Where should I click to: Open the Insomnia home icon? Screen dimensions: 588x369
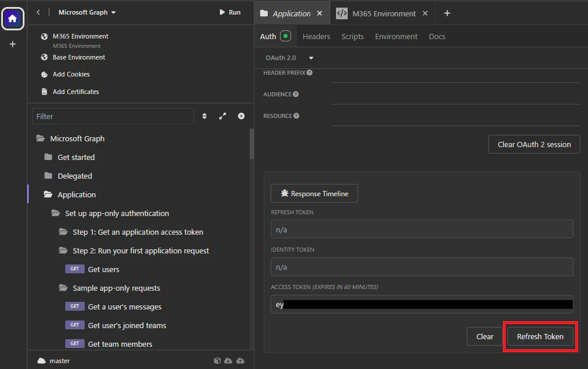(x=13, y=19)
